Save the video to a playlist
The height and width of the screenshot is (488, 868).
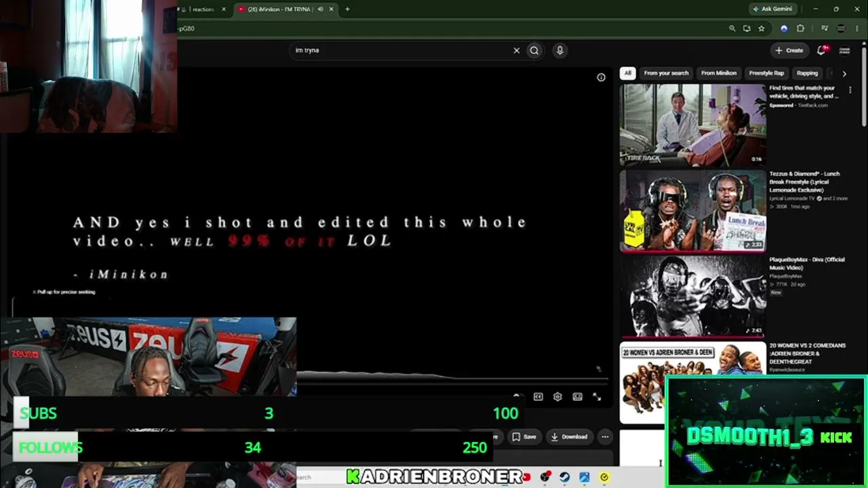(524, 437)
